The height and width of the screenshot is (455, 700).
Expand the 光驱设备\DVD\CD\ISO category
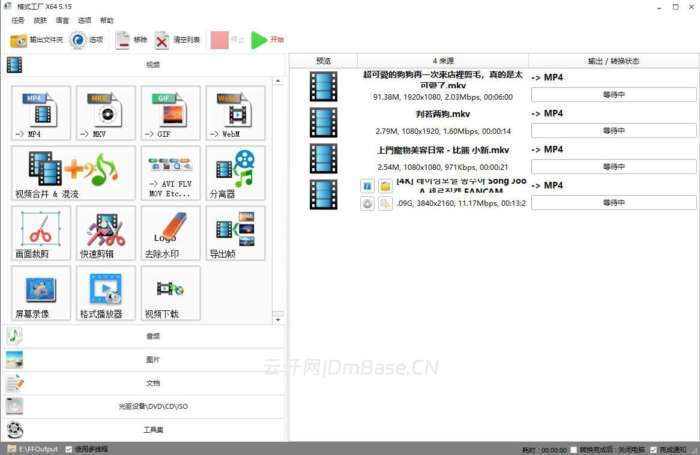click(145, 406)
